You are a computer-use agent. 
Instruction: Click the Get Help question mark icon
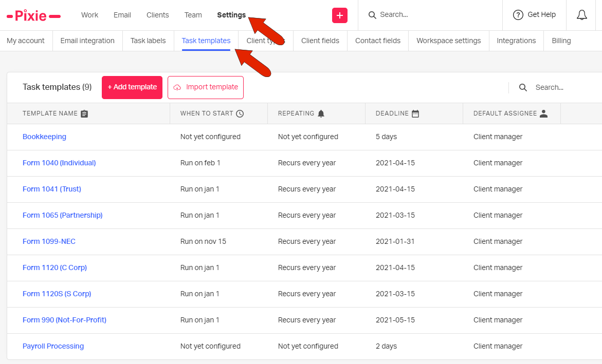coord(518,15)
